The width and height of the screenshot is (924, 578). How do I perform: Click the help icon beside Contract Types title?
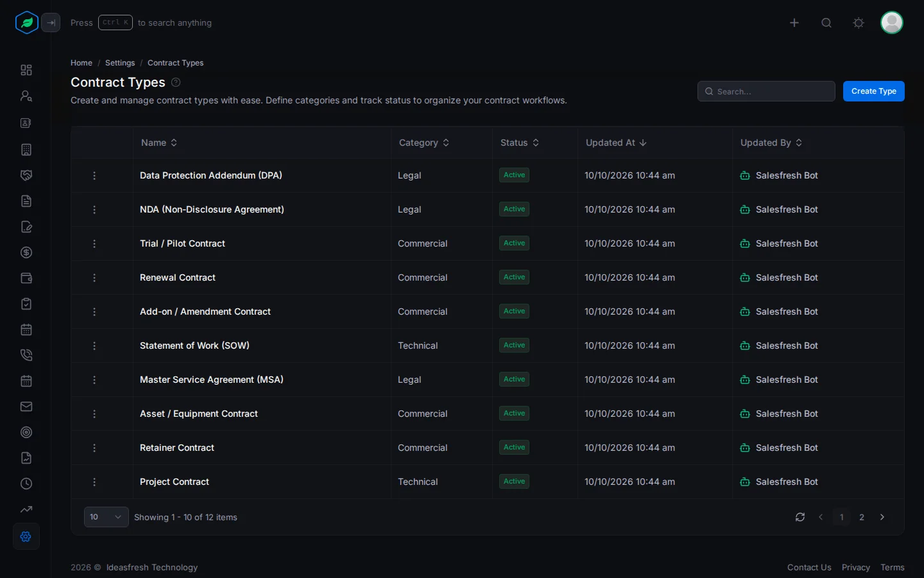176,82
